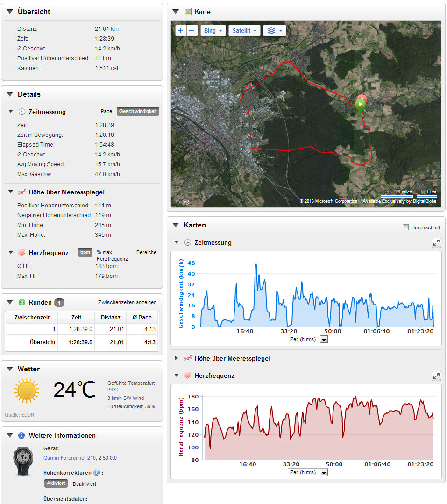Expand the Höhe über Meeresspiegel chart section
The height and width of the screenshot is (504, 447).
(x=177, y=358)
